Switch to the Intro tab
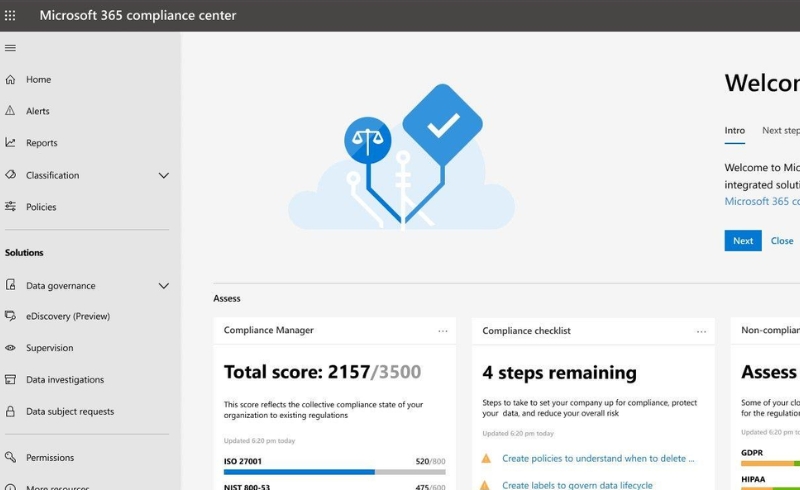The width and height of the screenshot is (800, 490). [x=735, y=131]
